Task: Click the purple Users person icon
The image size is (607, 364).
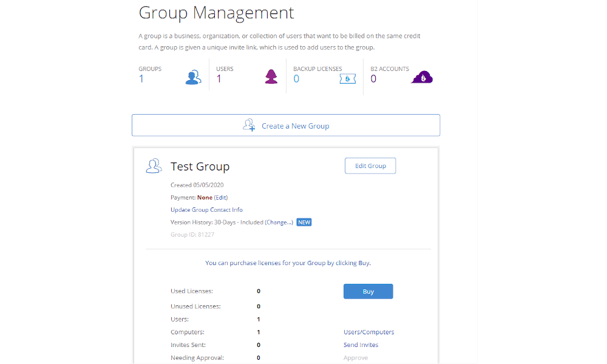Action: 271,76
